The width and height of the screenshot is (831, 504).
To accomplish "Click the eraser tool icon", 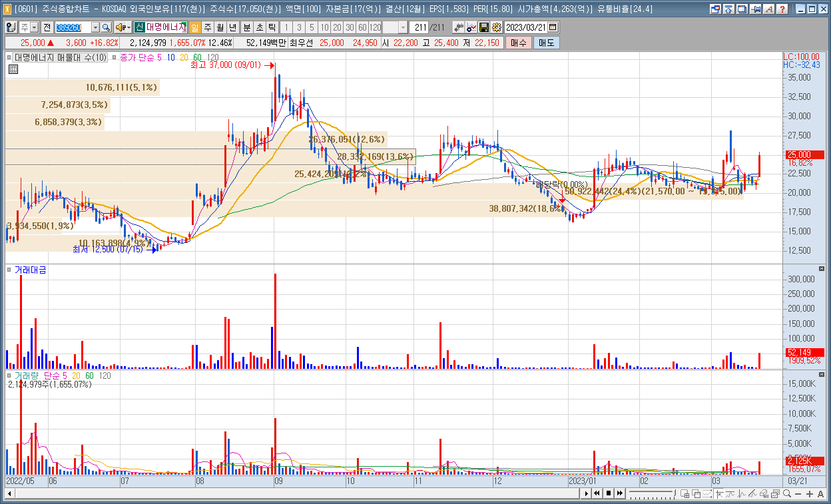I will [764, 493].
